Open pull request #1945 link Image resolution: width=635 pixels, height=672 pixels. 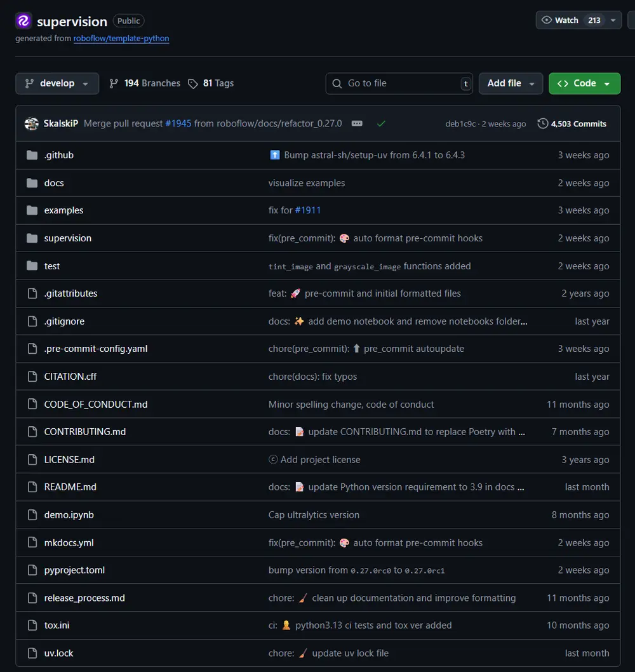coord(178,124)
